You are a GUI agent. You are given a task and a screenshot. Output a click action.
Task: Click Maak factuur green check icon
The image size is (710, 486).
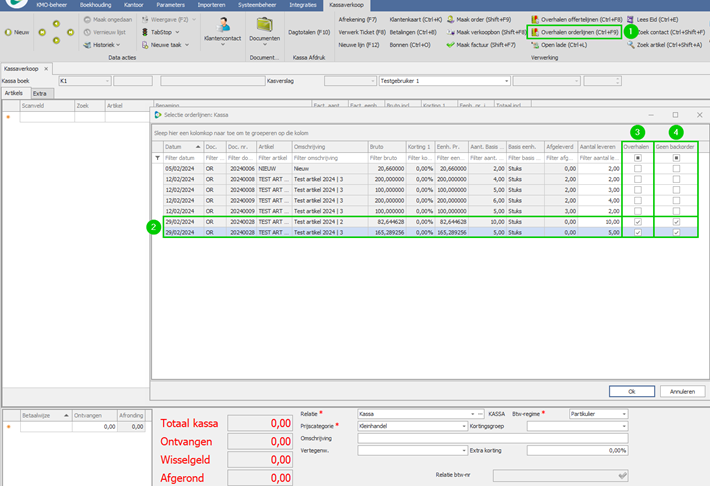[x=451, y=45]
